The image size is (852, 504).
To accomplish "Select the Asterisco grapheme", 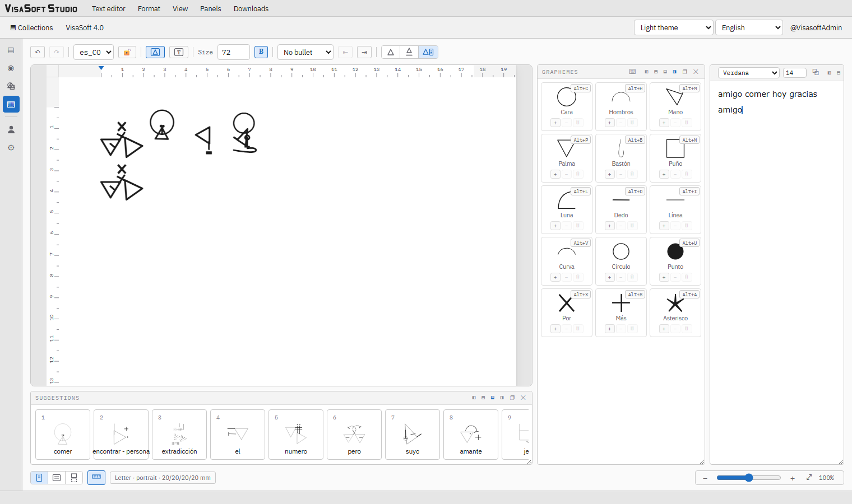I will [x=675, y=311].
